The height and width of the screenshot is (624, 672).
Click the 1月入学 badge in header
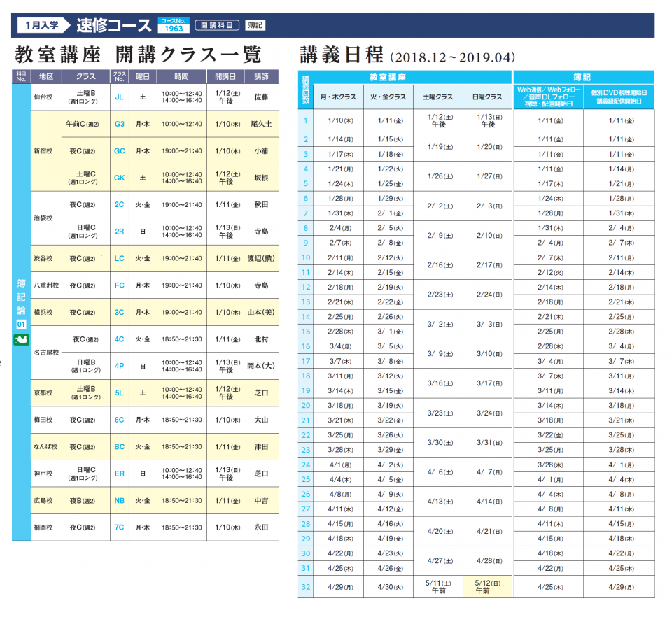click(x=43, y=25)
